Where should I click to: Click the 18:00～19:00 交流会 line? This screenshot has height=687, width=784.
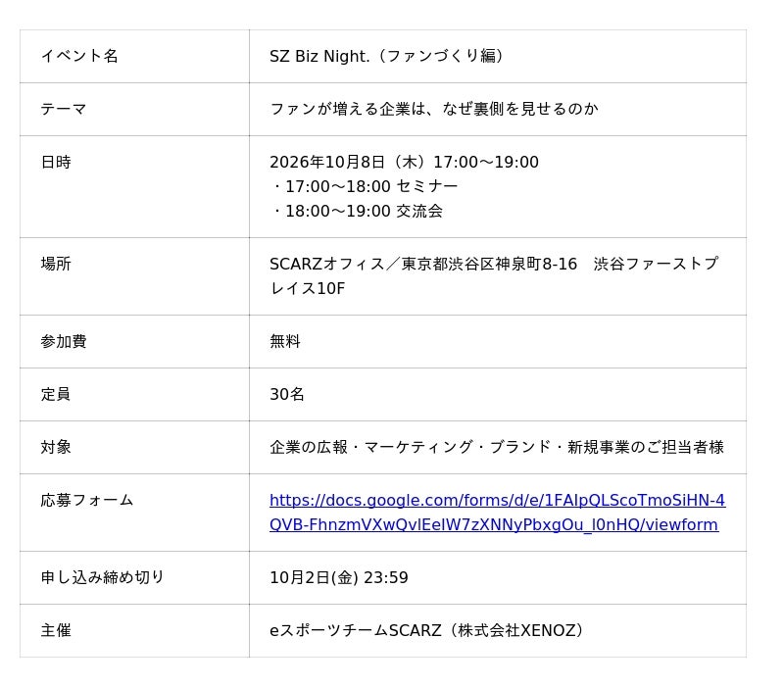(x=357, y=211)
